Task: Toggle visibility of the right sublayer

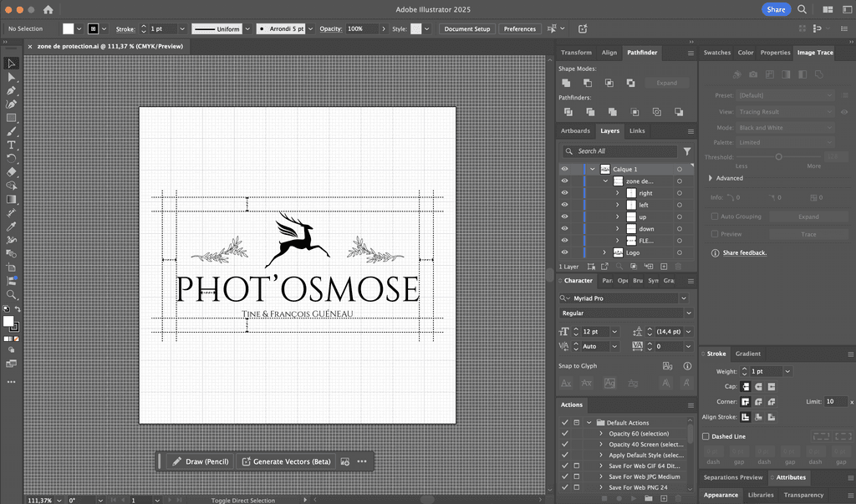Action: point(564,193)
